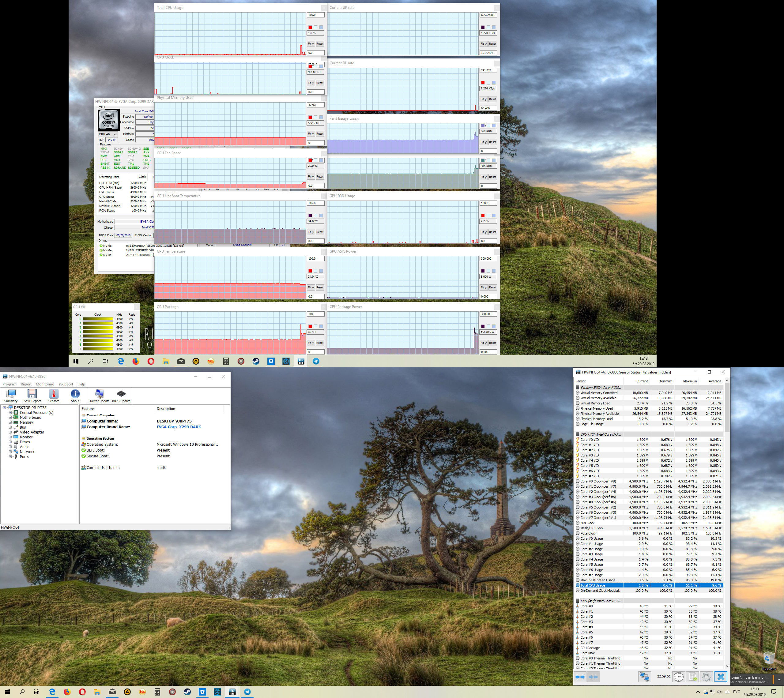The height and width of the screenshot is (698, 784).
Task: Click the log file icon with green plus
Action: [x=693, y=677]
